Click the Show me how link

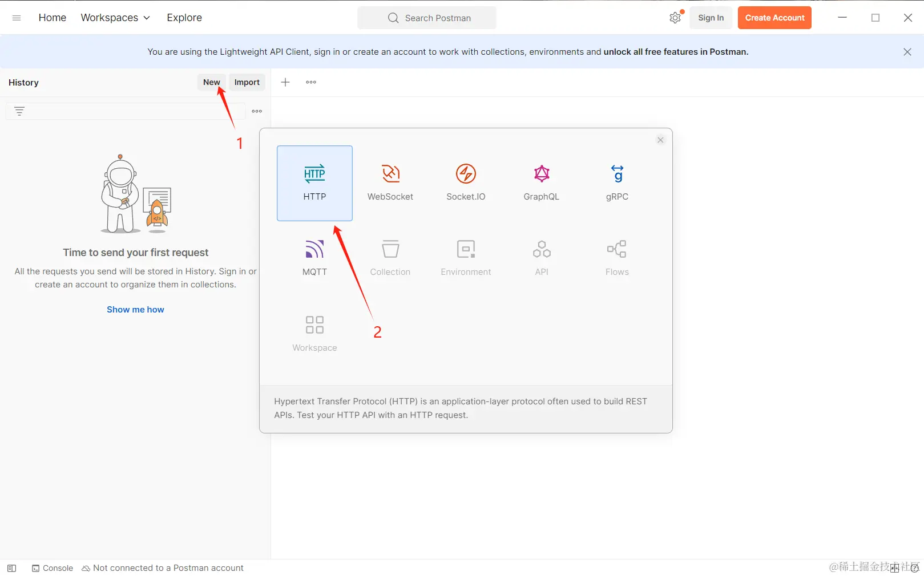coord(135,310)
